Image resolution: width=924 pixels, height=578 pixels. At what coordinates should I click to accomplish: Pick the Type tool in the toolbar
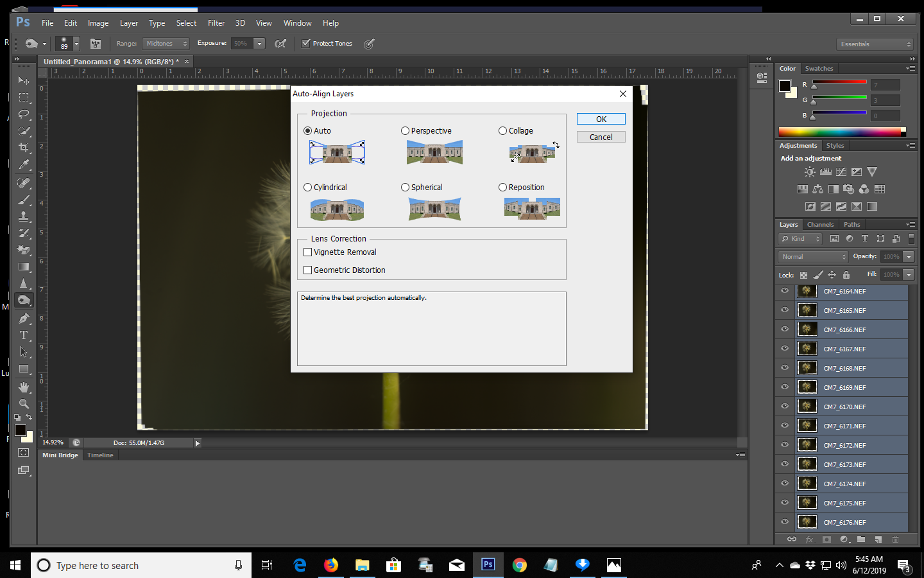coord(24,335)
